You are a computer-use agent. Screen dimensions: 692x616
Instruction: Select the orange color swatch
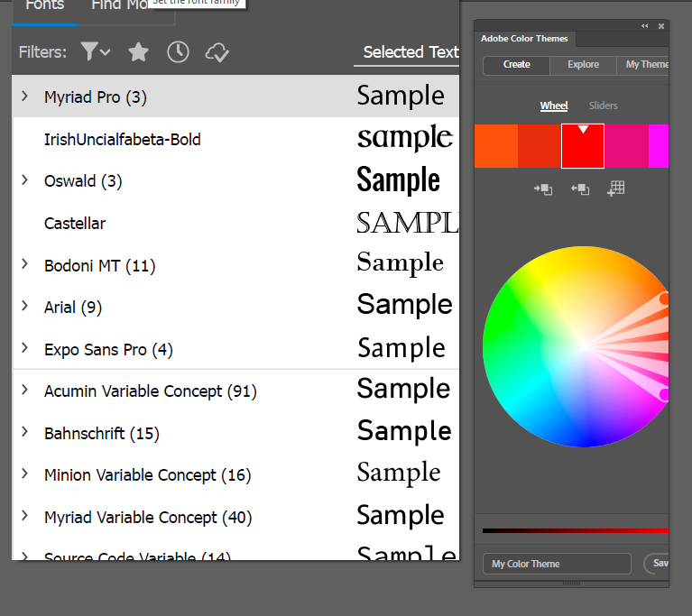point(495,146)
